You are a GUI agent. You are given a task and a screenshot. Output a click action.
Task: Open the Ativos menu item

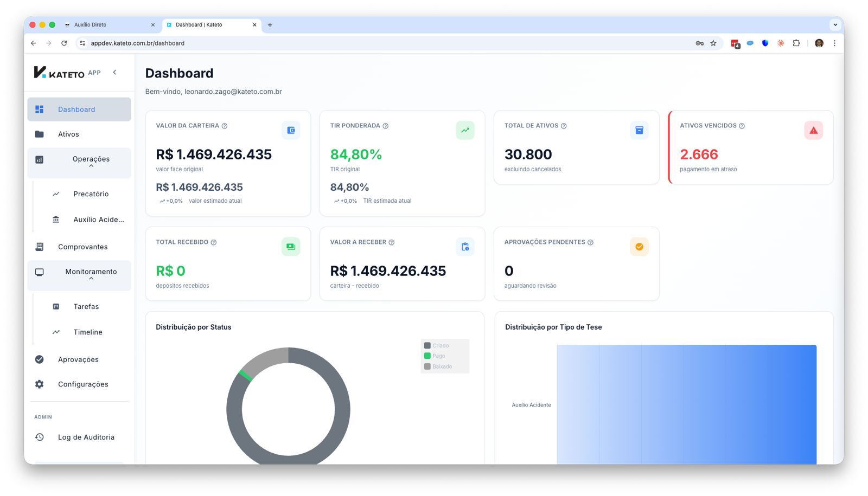pos(68,134)
